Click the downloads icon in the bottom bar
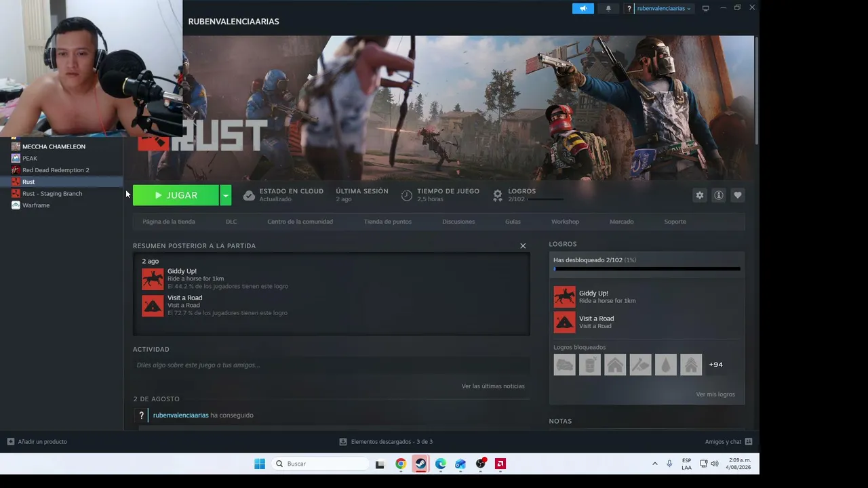Screen dimensions: 868x488 coord(343,442)
